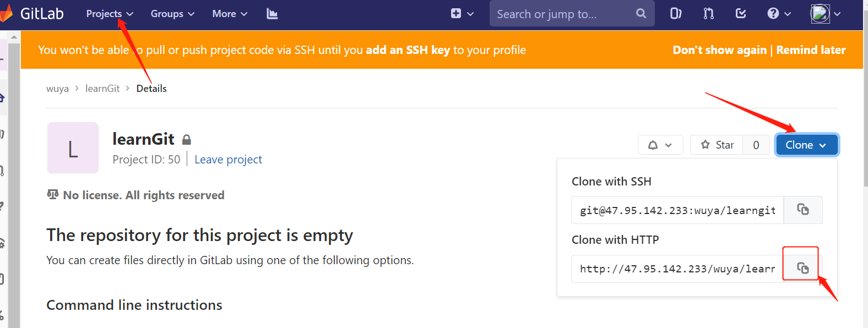Star the learnGit project

[x=717, y=145]
